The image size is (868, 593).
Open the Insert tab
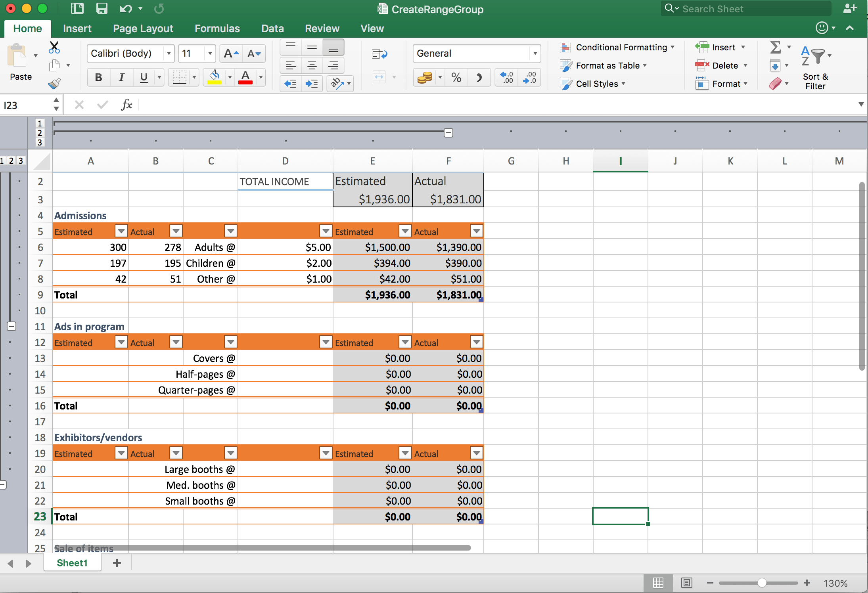pos(77,29)
